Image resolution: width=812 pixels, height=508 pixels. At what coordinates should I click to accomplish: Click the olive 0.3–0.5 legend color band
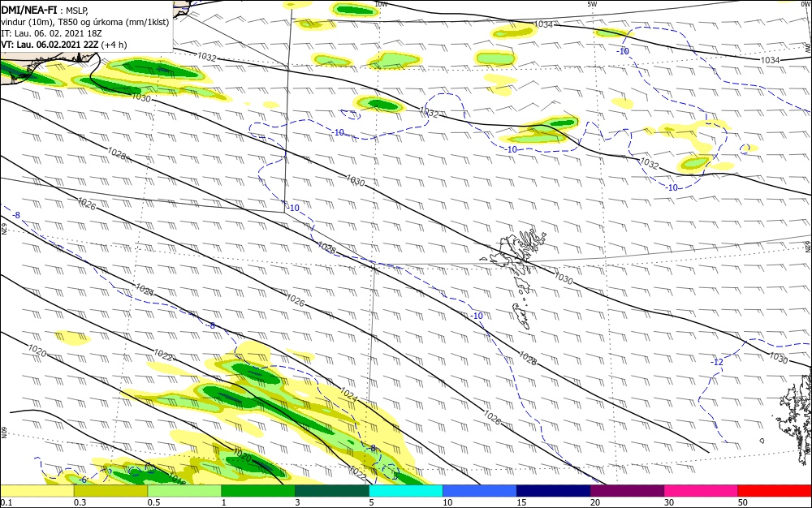pyautogui.click(x=110, y=491)
